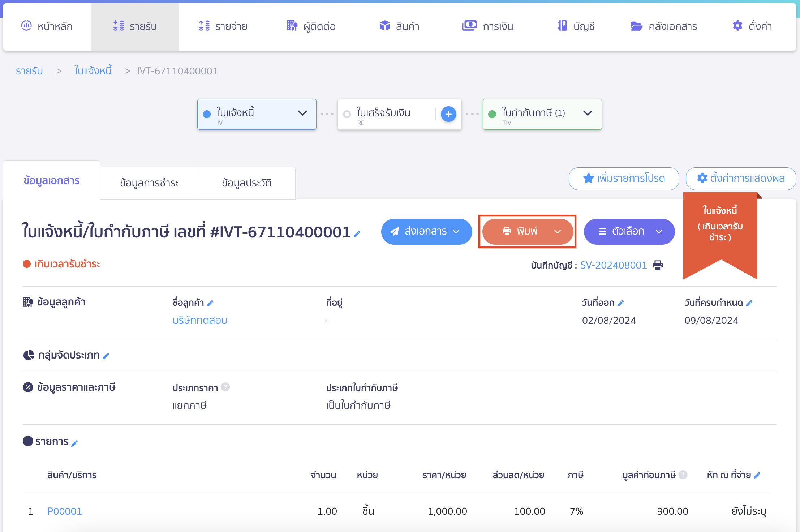Edit กลุ่มจัดประเภท with pencil icon
This screenshot has height=532, width=800.
click(x=106, y=356)
